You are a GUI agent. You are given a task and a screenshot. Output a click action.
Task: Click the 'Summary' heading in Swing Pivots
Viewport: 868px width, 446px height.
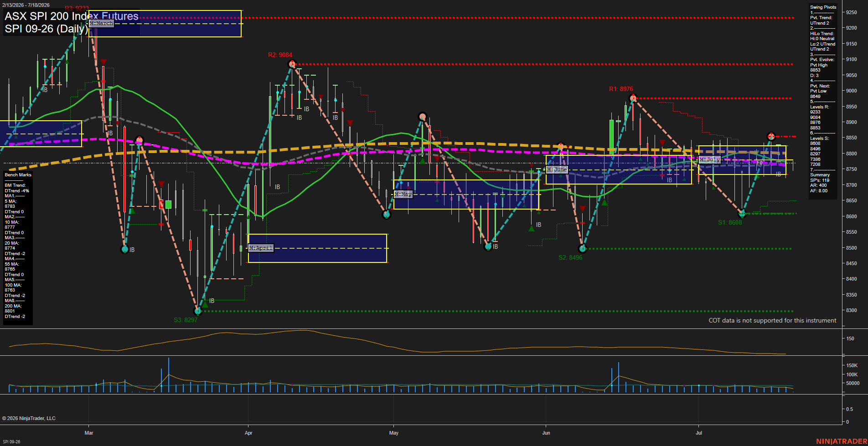pos(820,175)
